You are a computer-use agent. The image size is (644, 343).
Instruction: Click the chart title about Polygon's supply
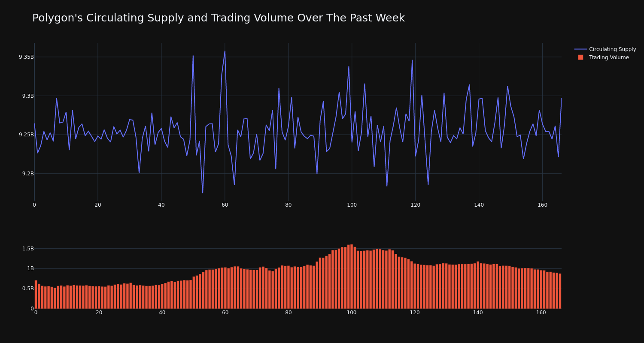pyautogui.click(x=218, y=18)
